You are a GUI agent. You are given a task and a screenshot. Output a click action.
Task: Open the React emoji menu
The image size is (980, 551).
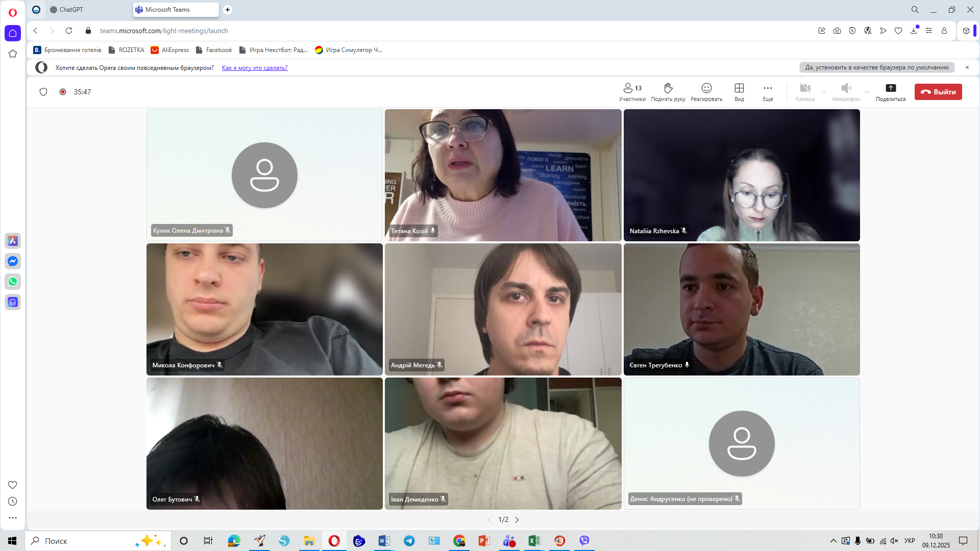pos(706,92)
